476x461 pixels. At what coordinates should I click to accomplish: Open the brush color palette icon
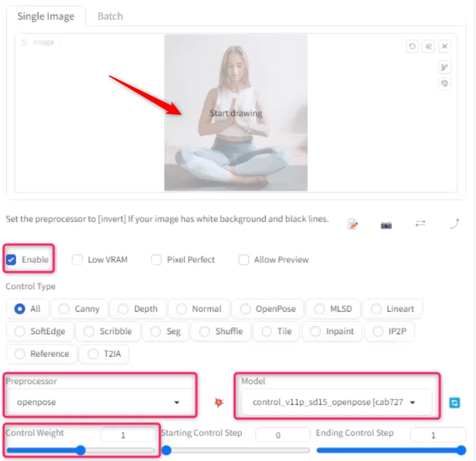click(445, 83)
